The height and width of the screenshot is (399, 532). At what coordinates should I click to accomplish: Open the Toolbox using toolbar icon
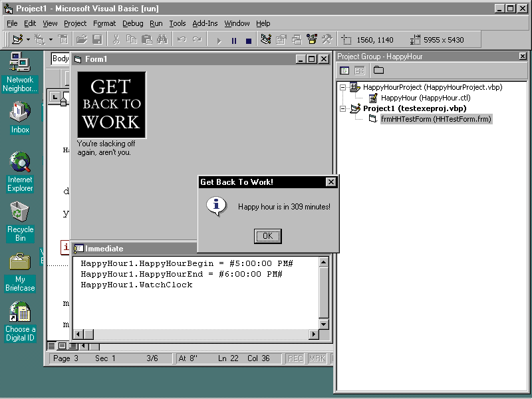point(326,40)
